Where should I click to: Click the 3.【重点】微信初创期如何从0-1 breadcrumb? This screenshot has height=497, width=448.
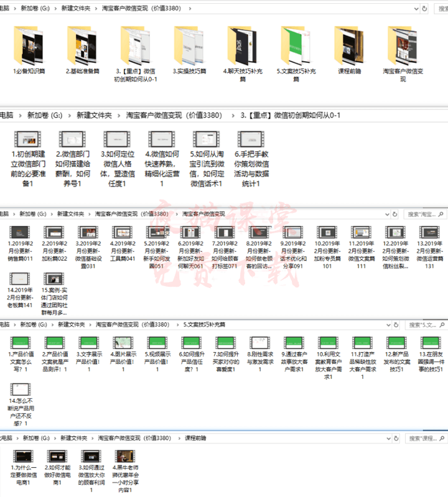tap(290, 115)
